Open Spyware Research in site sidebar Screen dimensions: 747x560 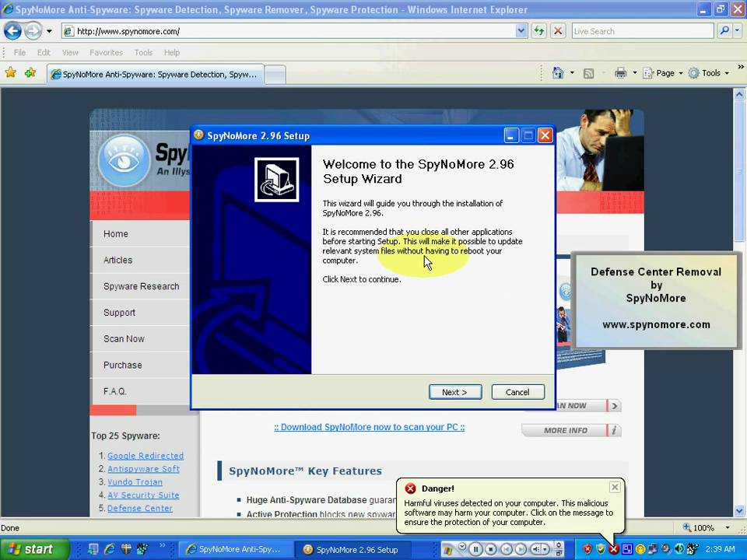click(x=142, y=286)
